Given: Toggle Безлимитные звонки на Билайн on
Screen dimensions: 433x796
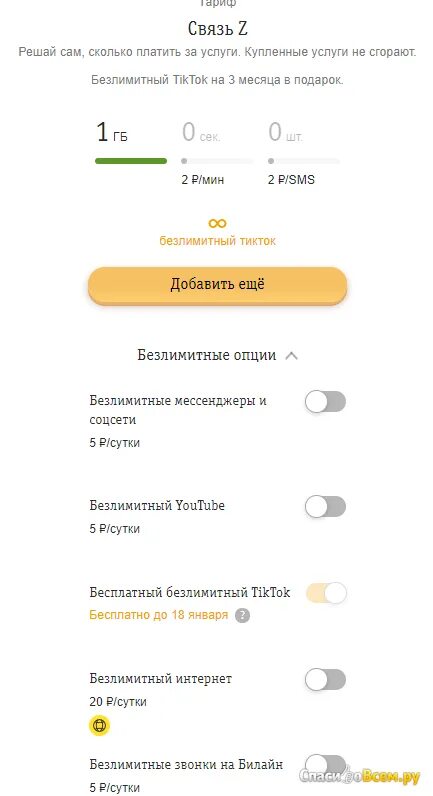Looking at the screenshot, I should pyautogui.click(x=325, y=765).
